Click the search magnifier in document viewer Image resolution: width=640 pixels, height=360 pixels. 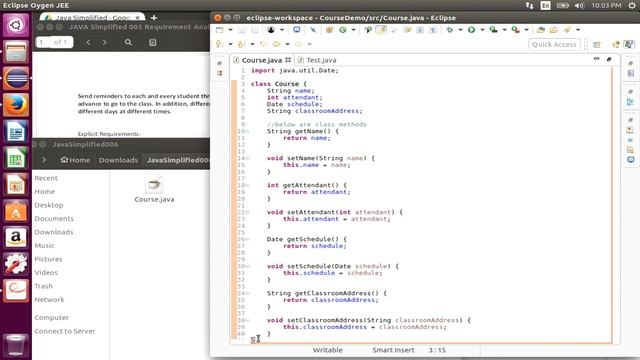pyautogui.click(x=128, y=42)
